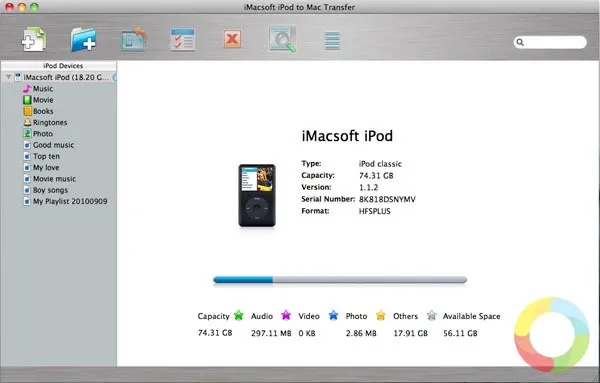Viewport: 600px width, 383px height.
Task: Click the iPod classic device image
Action: tap(257, 196)
